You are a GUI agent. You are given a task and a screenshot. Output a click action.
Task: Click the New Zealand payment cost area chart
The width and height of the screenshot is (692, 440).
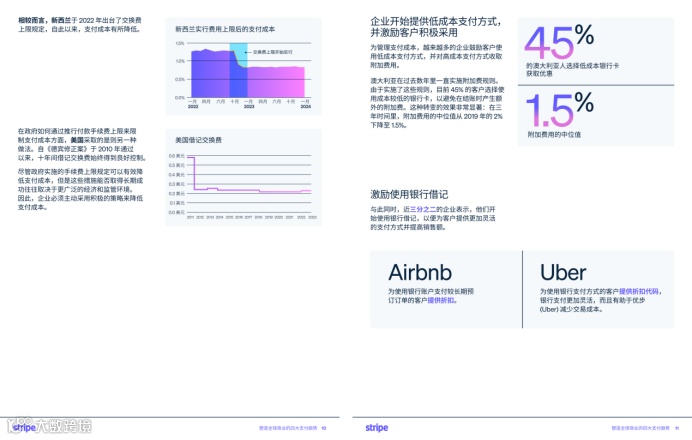click(x=248, y=73)
